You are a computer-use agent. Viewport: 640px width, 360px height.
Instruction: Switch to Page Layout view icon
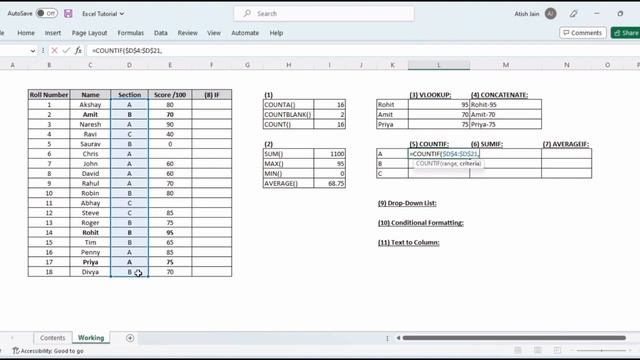(x=538, y=350)
